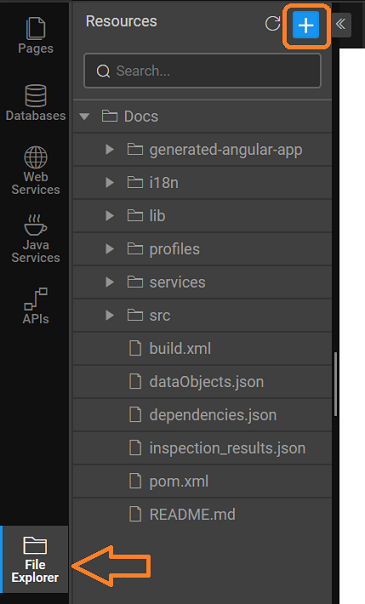Open the Databases sidebar icon

coord(35,96)
